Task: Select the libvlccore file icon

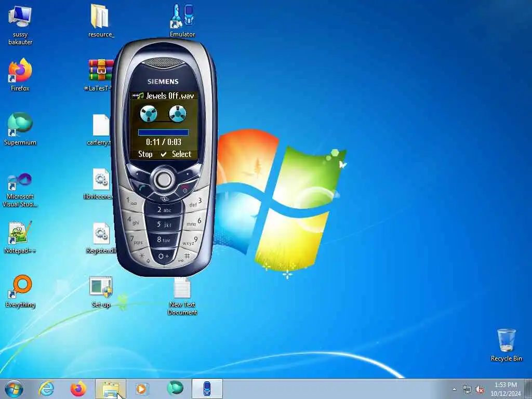Action: [99, 183]
